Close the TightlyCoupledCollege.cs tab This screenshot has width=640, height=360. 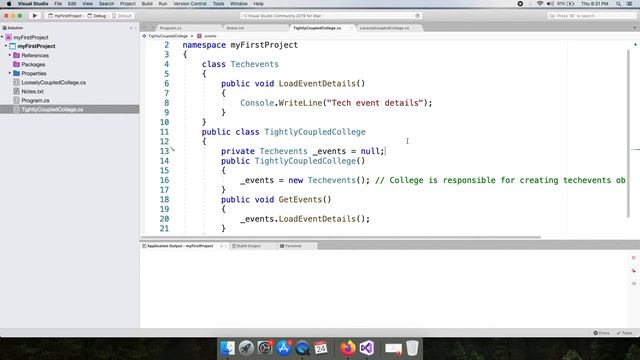(351, 28)
